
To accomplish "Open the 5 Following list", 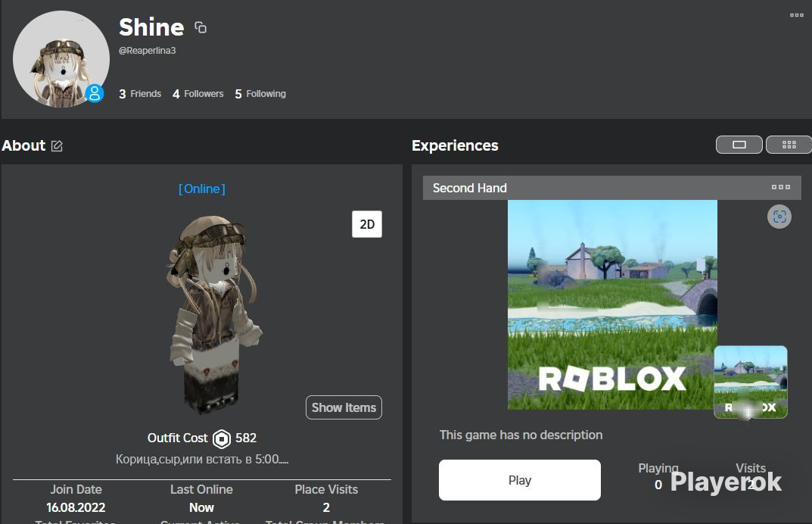I will pyautogui.click(x=260, y=94).
